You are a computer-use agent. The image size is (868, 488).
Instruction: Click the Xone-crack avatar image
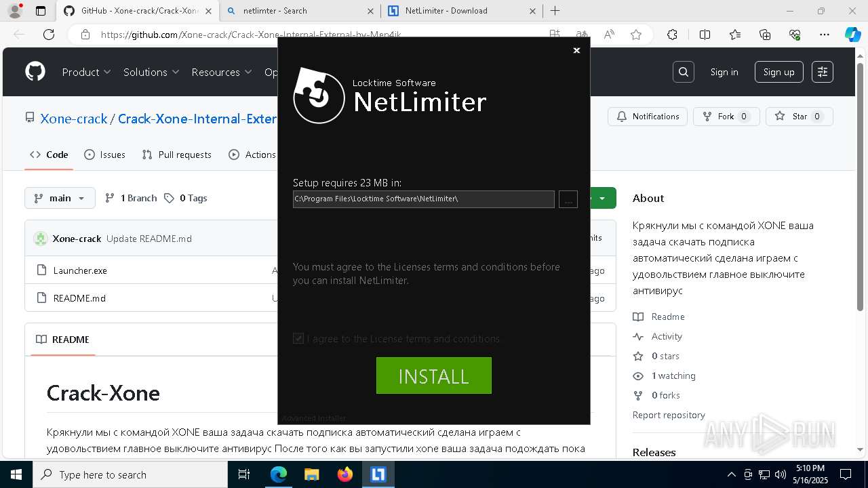[x=41, y=239]
